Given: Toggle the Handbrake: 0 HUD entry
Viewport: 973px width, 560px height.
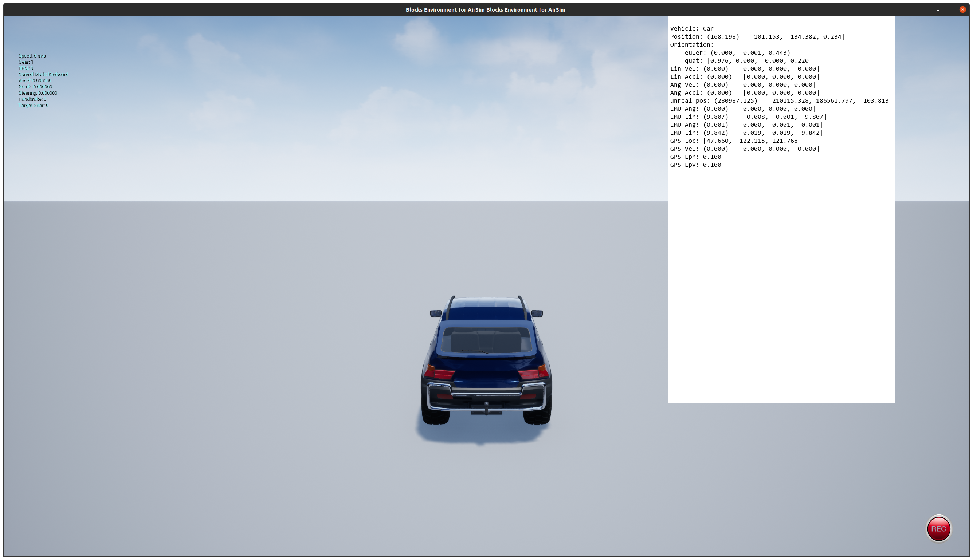Looking at the screenshot, I should pos(32,99).
